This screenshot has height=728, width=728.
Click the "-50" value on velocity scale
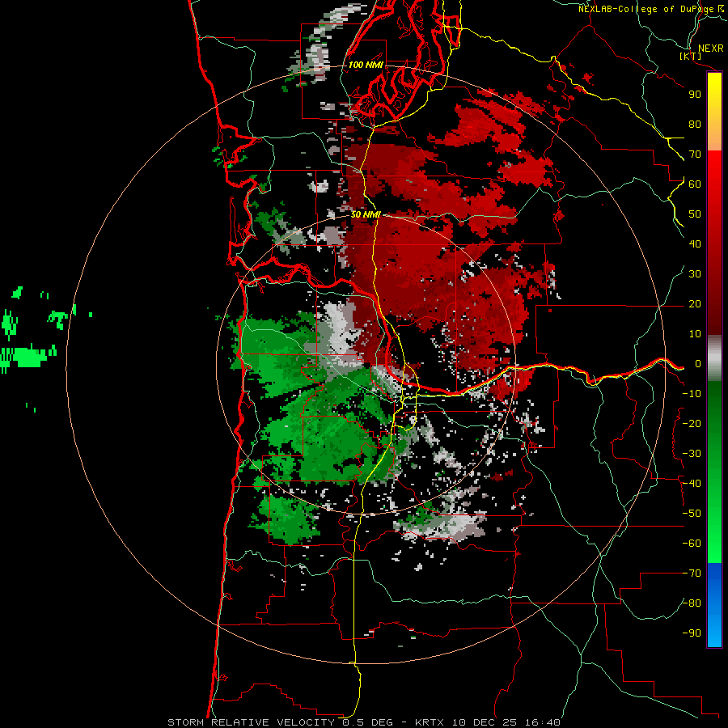pyautogui.click(x=692, y=514)
